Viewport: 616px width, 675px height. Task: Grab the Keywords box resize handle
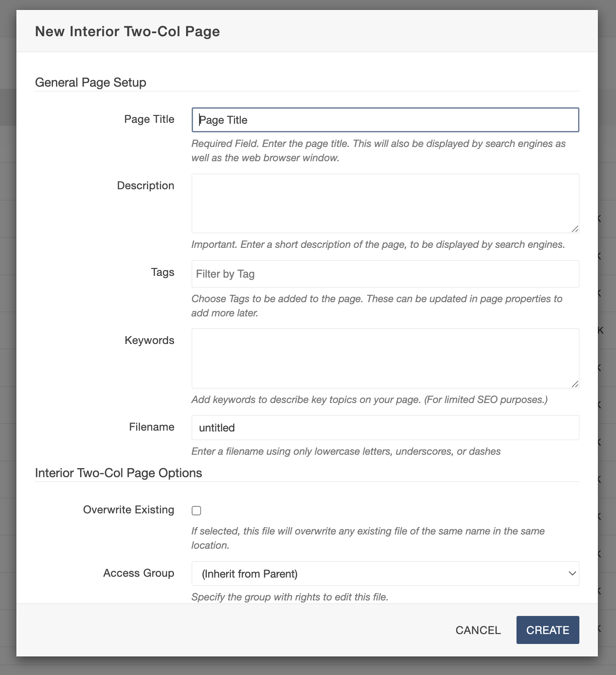[x=575, y=384]
